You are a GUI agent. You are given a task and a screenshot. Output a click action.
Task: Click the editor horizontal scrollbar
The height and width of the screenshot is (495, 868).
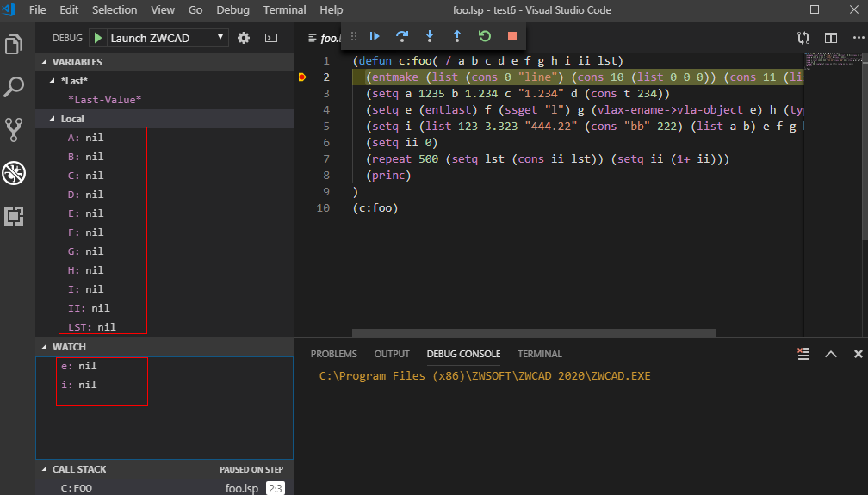pyautogui.click(x=534, y=333)
